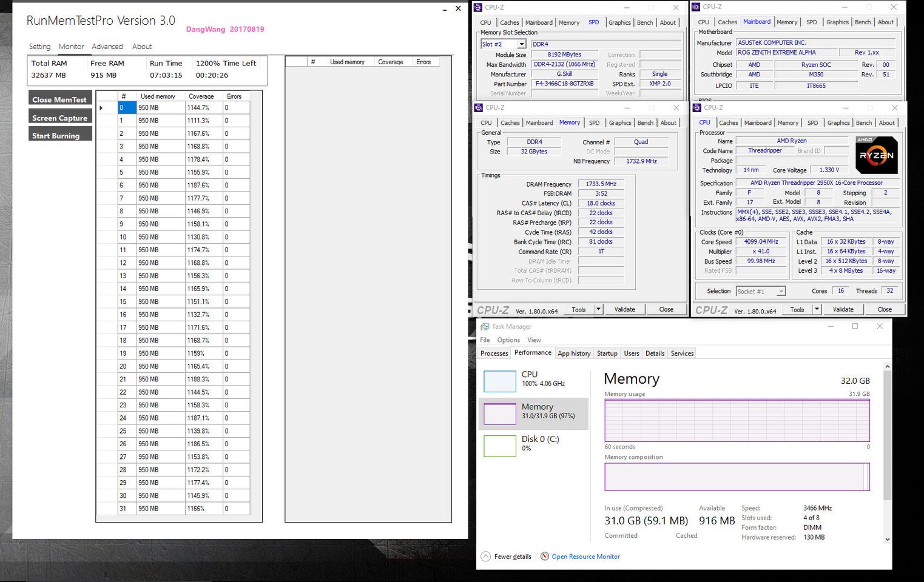Open the Options menu in Task Manager
This screenshot has width=924, height=582.
click(x=508, y=340)
